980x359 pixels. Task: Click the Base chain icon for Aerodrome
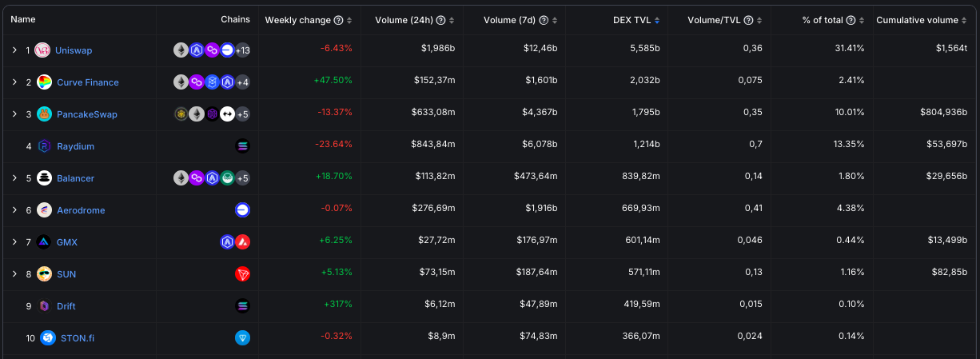click(x=243, y=210)
